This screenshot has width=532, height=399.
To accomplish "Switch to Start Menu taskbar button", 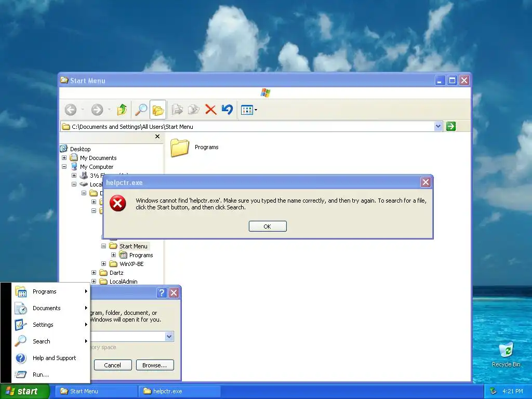I will pos(96,391).
